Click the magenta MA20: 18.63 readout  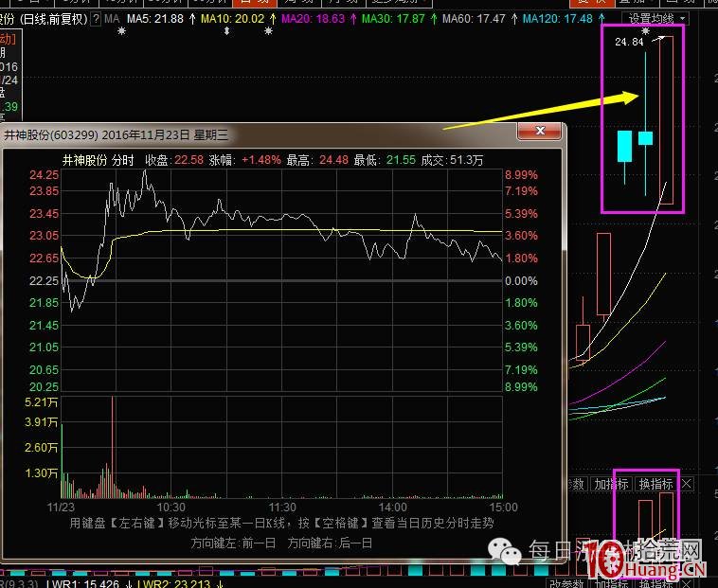click(x=313, y=19)
